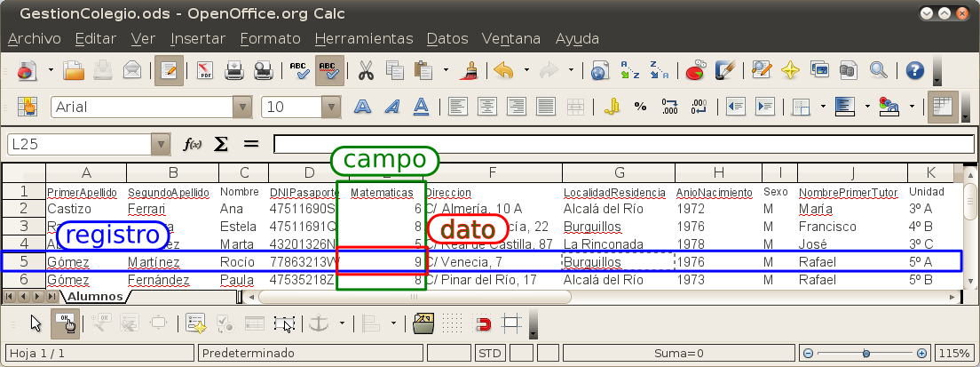Open a document with the folder icon
Screen dimensions: 980x367
click(73, 71)
